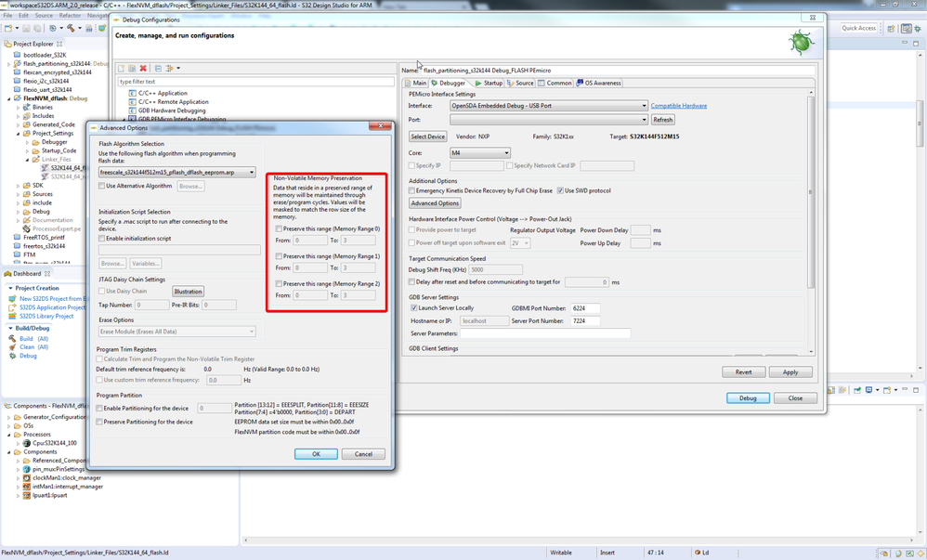Toggle the Launch Server Locally checkbox
Image resolution: width=927 pixels, height=560 pixels.
point(414,308)
